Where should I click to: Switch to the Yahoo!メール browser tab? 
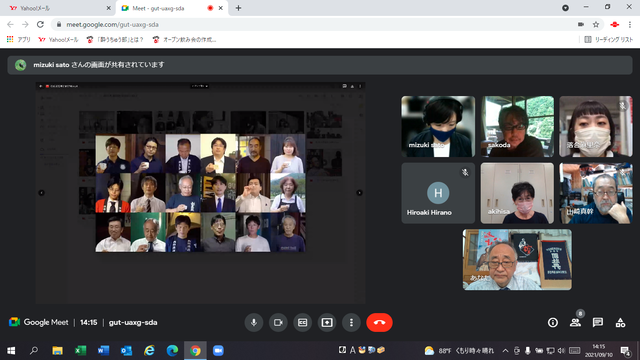(58, 8)
